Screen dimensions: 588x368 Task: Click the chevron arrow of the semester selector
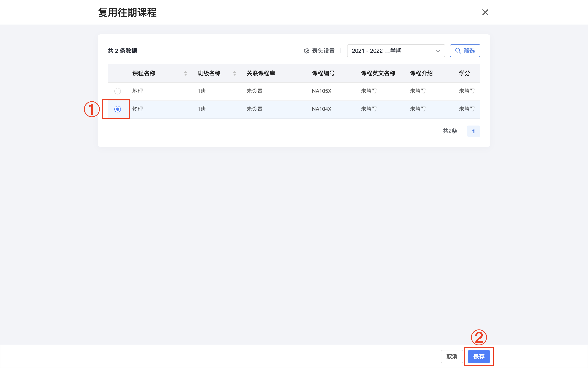438,51
